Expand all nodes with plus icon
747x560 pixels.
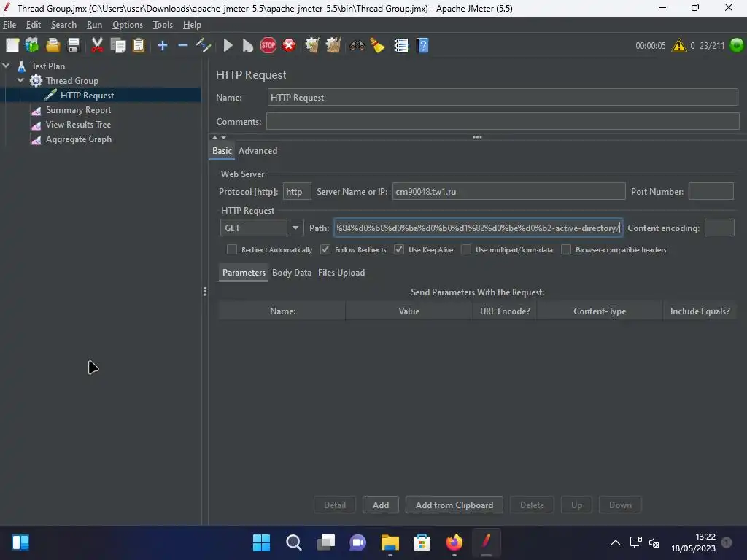click(x=163, y=46)
